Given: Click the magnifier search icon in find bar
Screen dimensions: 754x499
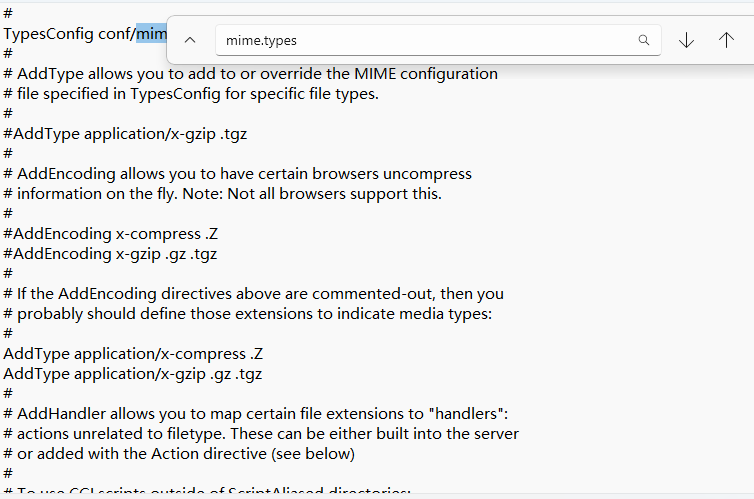Looking at the screenshot, I should 643,40.
